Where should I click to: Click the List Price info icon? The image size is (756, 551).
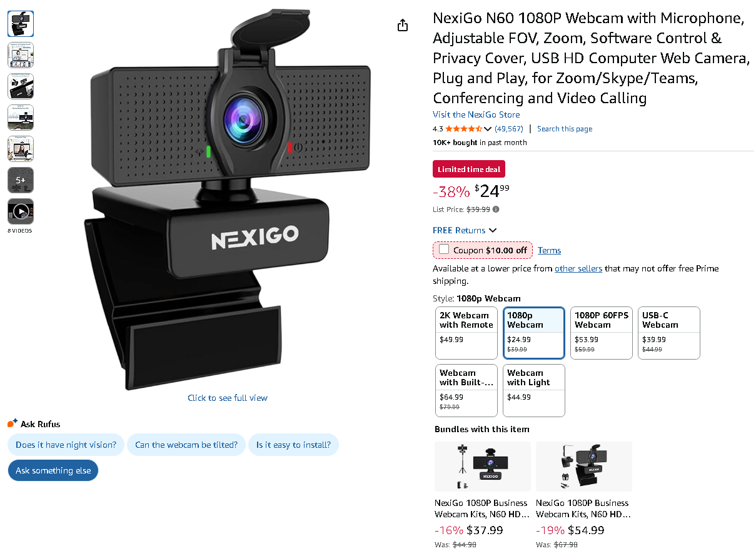[496, 210]
